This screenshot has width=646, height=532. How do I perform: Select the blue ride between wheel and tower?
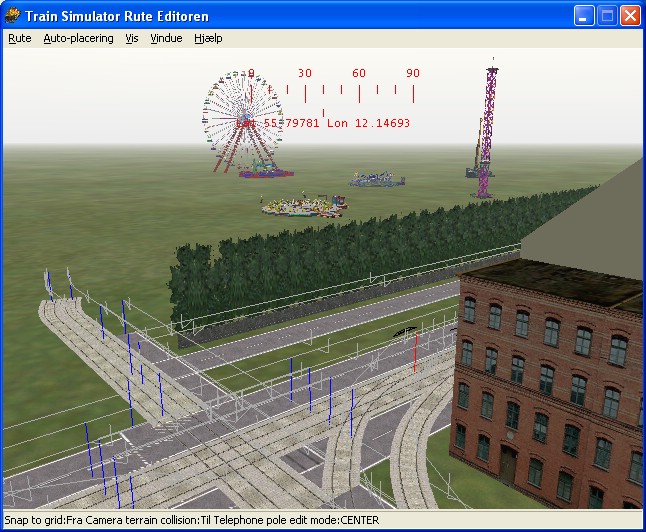pyautogui.click(x=377, y=180)
